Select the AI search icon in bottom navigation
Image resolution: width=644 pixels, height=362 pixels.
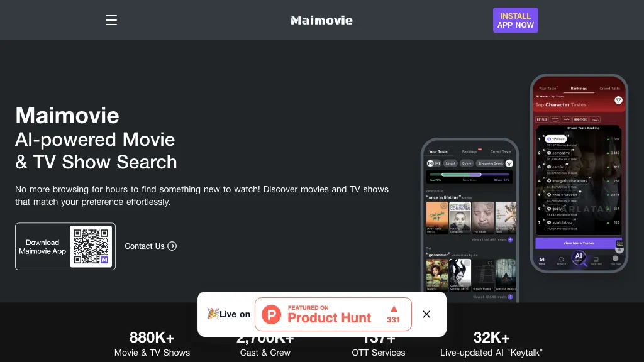(x=578, y=257)
